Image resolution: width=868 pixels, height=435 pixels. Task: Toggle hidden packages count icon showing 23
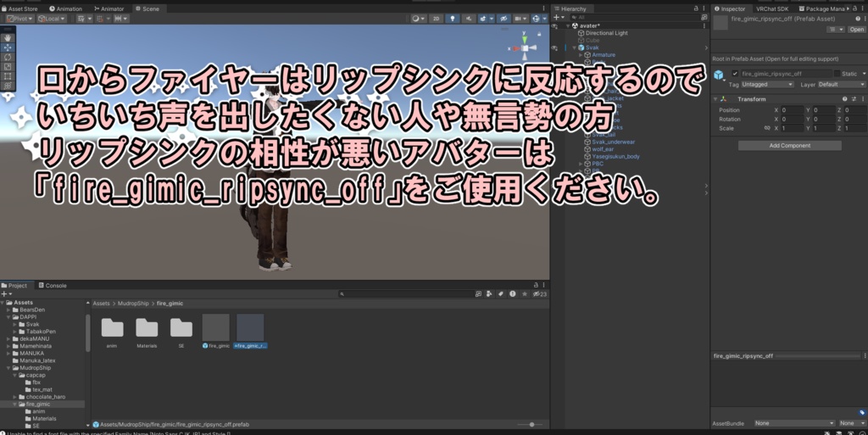(x=539, y=294)
